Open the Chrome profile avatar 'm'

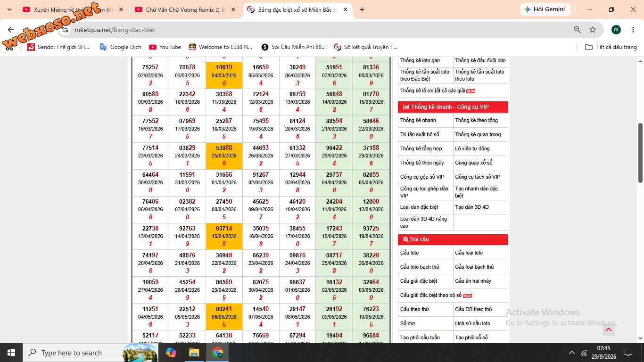tap(616, 30)
